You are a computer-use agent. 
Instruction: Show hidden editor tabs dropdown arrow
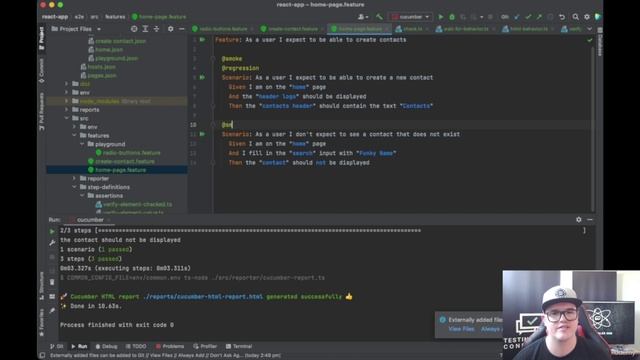pyautogui.click(x=589, y=29)
